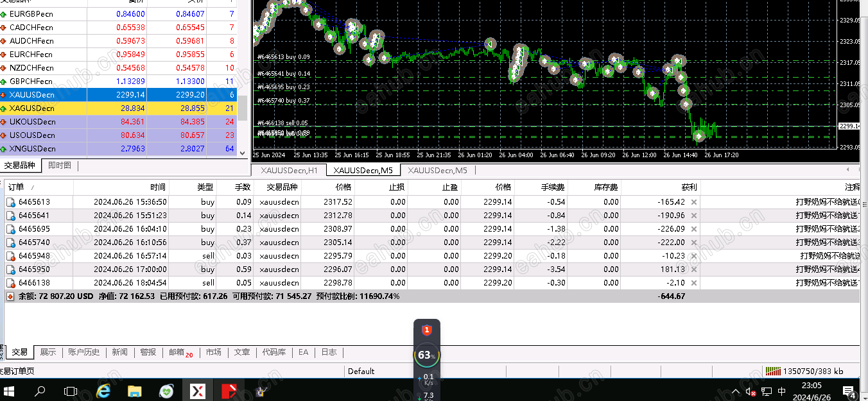This screenshot has width=868, height=401.
Task: Click the #6466138 sell 0.05 chart label
Action: pyautogui.click(x=282, y=123)
